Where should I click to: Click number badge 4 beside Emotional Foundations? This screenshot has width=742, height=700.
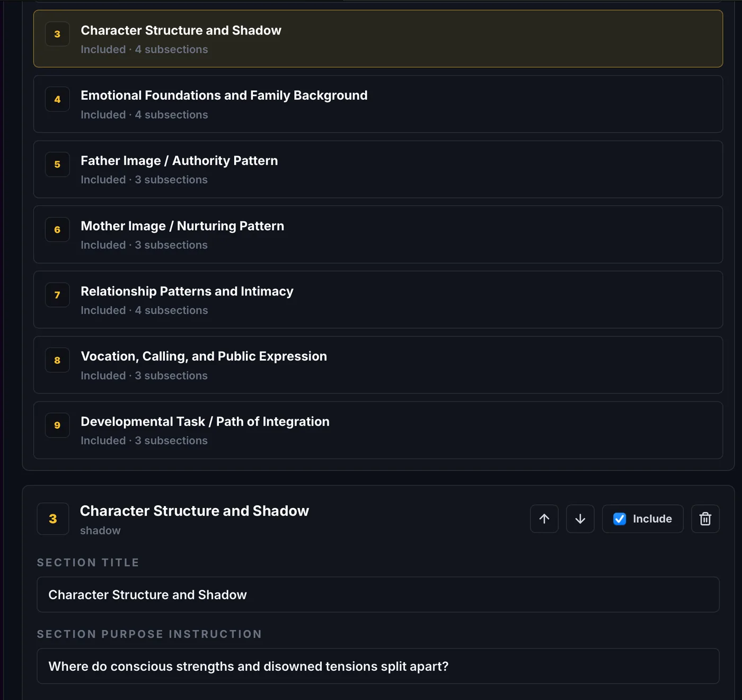click(x=57, y=99)
